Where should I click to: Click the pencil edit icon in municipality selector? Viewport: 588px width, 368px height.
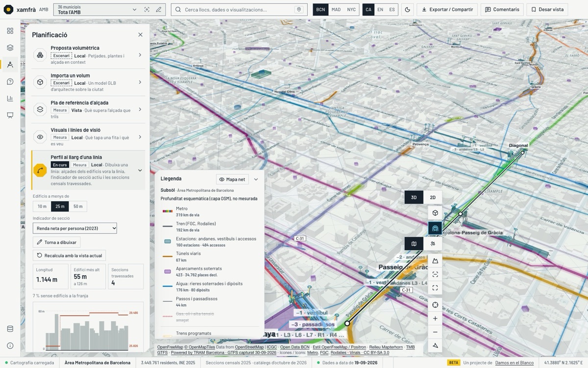click(x=159, y=10)
